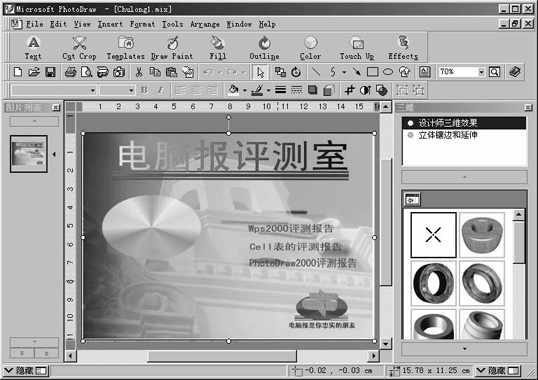The image size is (538, 380).
Task: Open the Fill visual menu
Action: pos(218,48)
